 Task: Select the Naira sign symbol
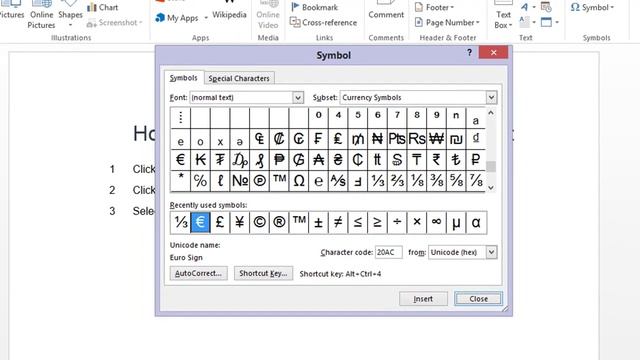(x=377, y=139)
